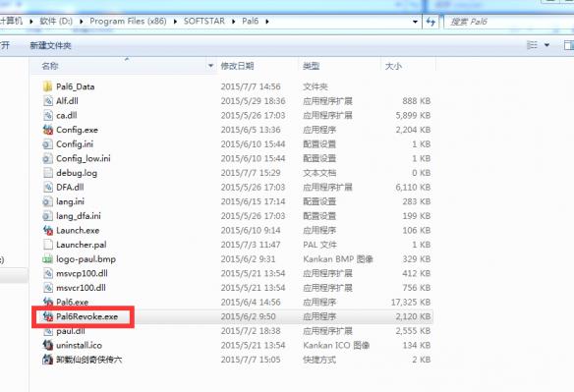
Task: Navigate to Program Files (x86) breadcrumb
Action: pyautogui.click(x=128, y=22)
